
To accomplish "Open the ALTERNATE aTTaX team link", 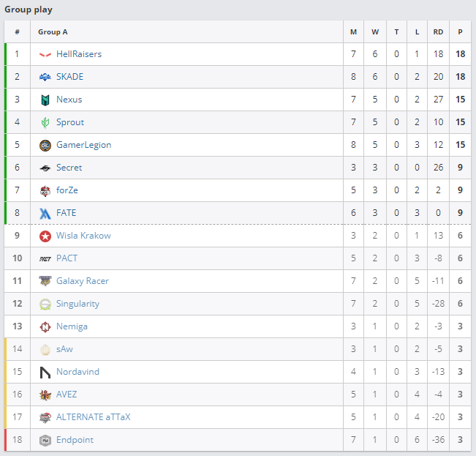I will [93, 417].
